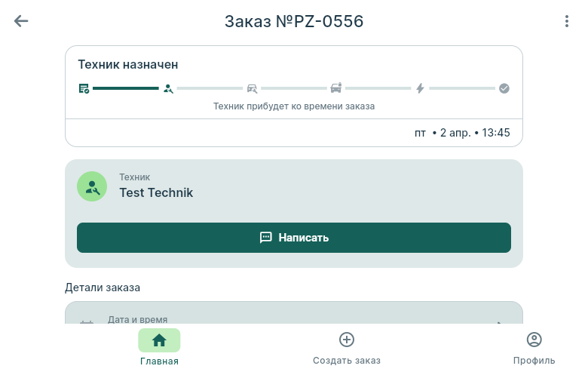The height and width of the screenshot is (372, 588).
Task: Open the Создать заказ tab
Action: (347, 348)
